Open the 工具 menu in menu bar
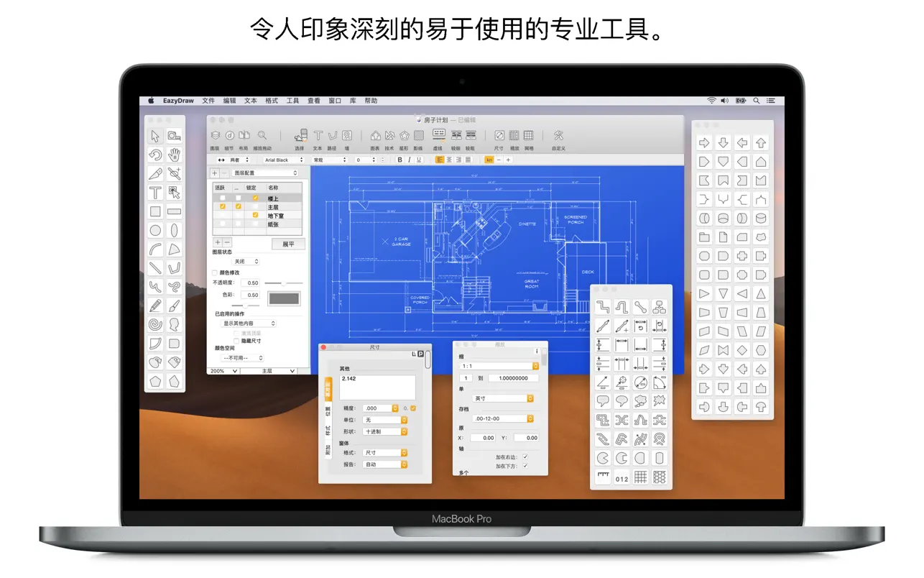This screenshot has width=924, height=578. [x=292, y=101]
